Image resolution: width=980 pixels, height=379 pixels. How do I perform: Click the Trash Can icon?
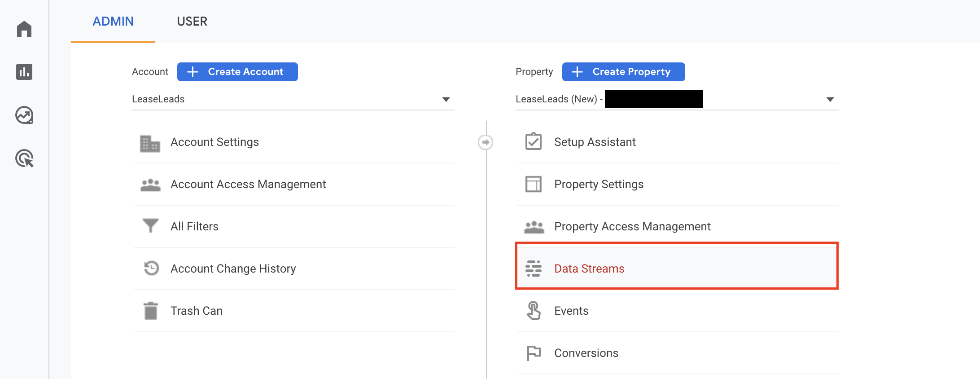pyautogui.click(x=151, y=311)
